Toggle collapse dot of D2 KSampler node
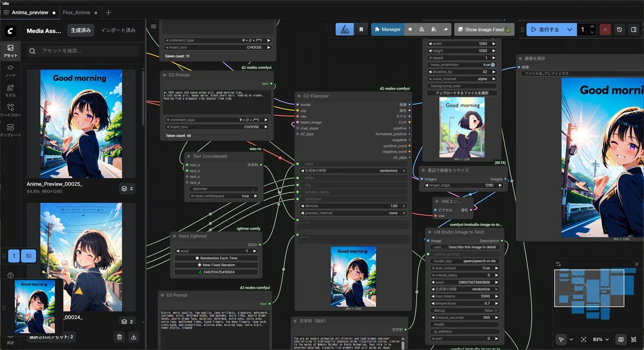 299,96
